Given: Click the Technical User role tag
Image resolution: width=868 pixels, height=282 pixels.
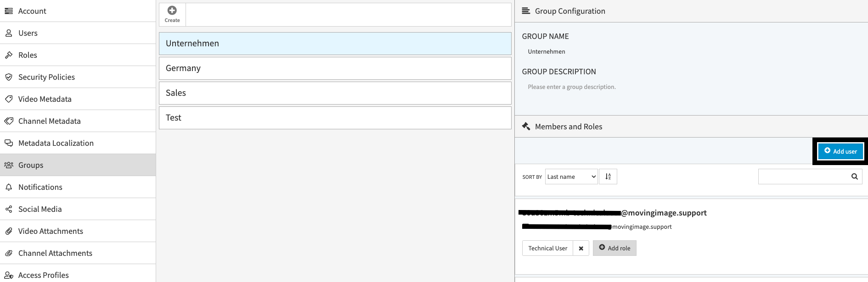Looking at the screenshot, I should (547, 248).
